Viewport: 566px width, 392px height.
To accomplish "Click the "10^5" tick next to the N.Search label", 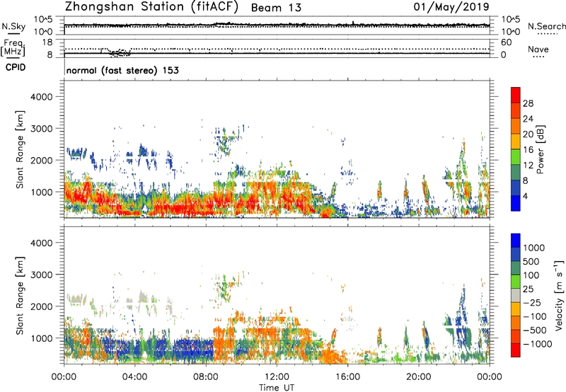I will click(510, 20).
